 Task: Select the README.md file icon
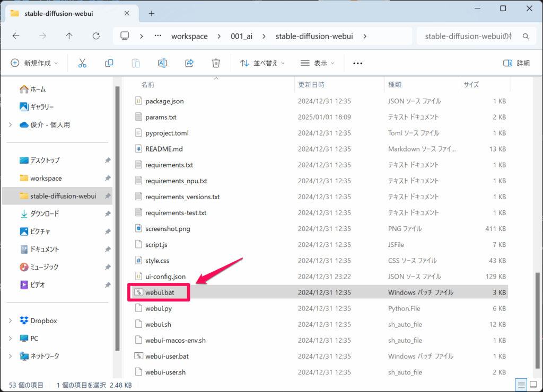138,149
